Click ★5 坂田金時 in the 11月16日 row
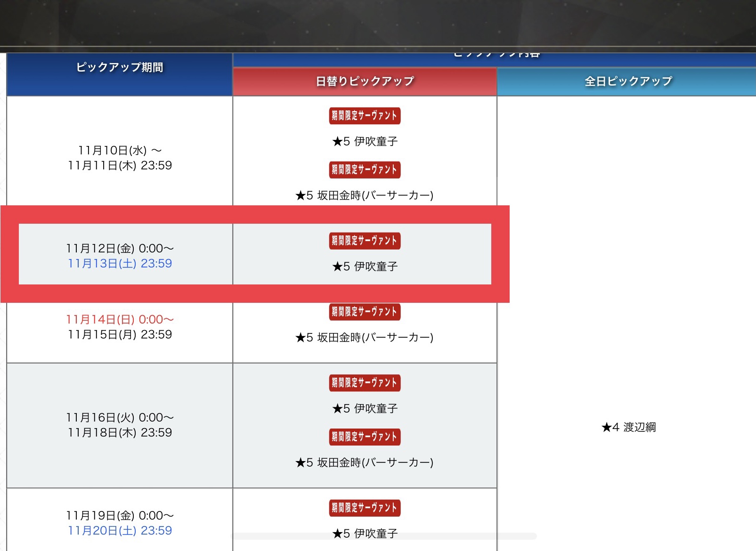 point(364,463)
